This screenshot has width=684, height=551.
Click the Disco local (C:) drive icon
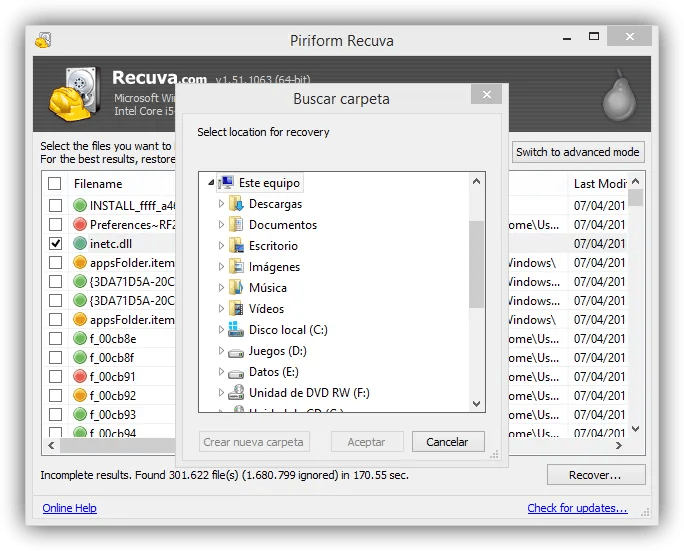click(x=236, y=329)
